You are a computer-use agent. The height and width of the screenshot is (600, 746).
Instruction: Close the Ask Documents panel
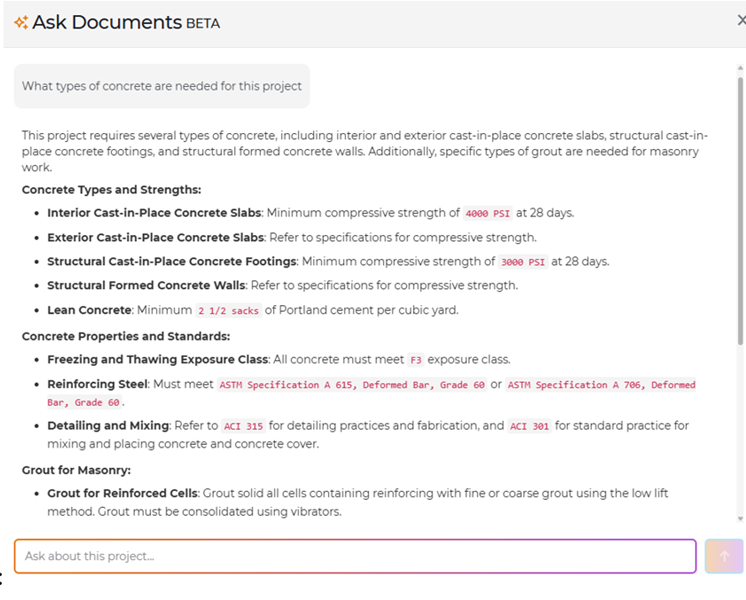click(x=741, y=20)
